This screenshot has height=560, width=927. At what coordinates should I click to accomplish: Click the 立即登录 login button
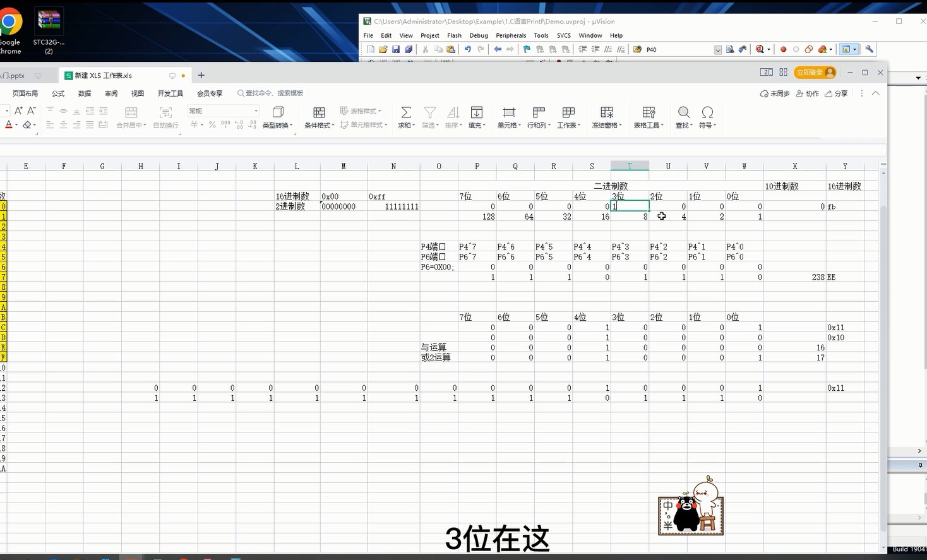(x=815, y=73)
